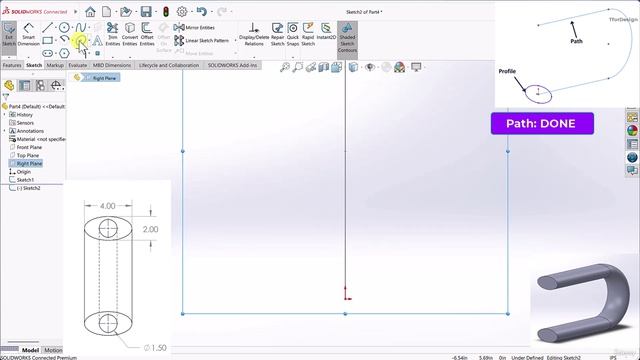Select the sketch Text tool

coord(97,40)
